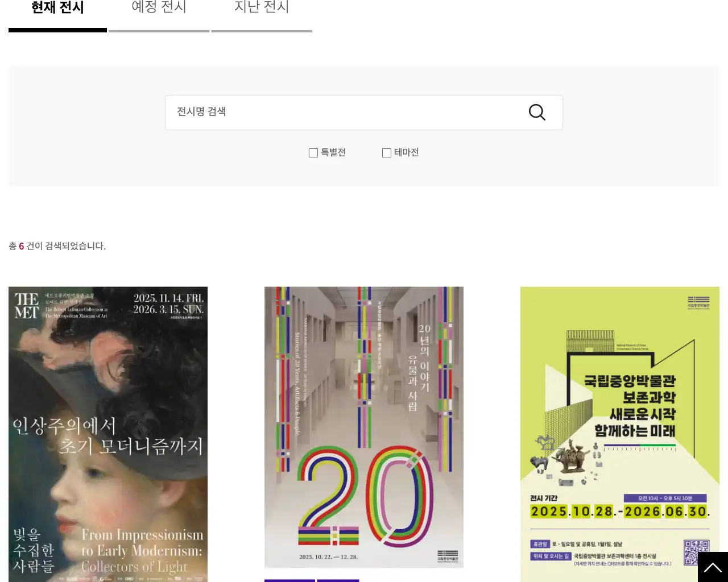The height and width of the screenshot is (582, 728).
Task: Select the 현재 전시 tab
Action: point(57,7)
